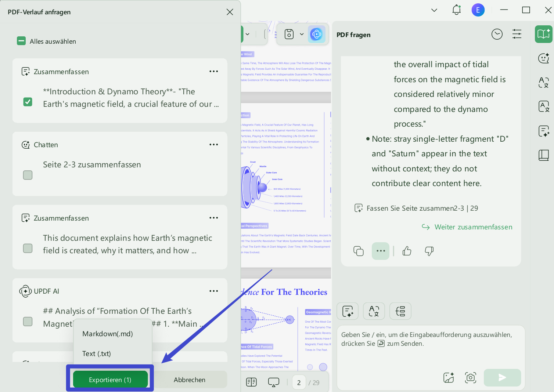The width and height of the screenshot is (554, 392).
Task: Attach an image via the image upload icon
Action: [x=448, y=377]
